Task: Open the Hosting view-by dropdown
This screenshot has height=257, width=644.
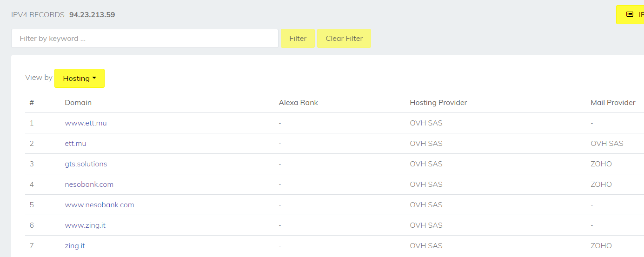Action: tap(80, 78)
